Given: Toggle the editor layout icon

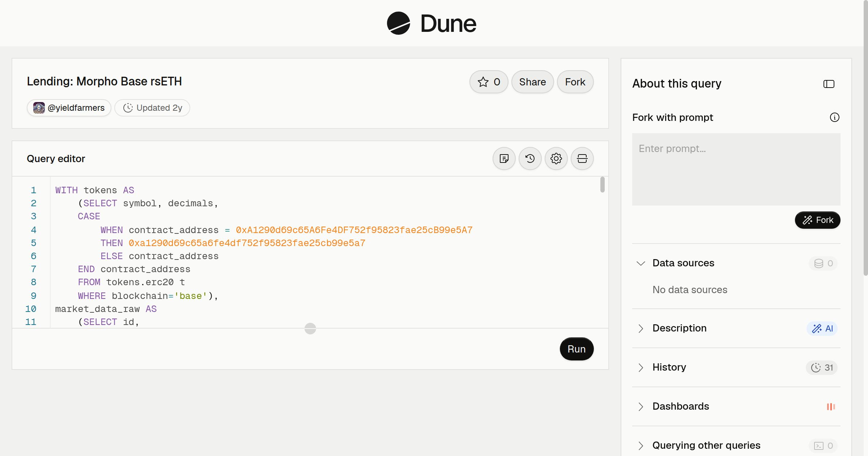Looking at the screenshot, I should pos(582,159).
